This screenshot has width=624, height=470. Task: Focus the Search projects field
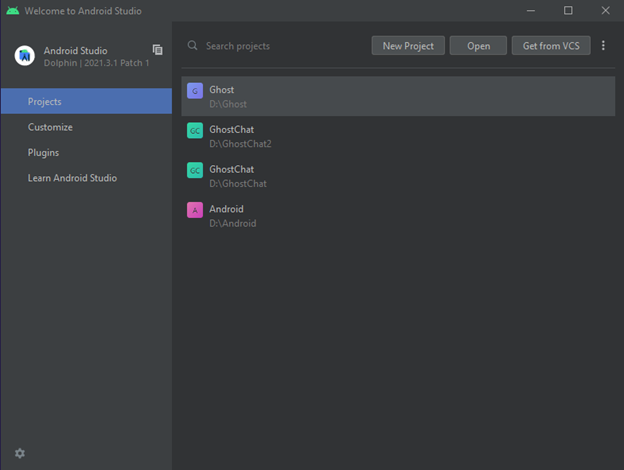tap(275, 46)
